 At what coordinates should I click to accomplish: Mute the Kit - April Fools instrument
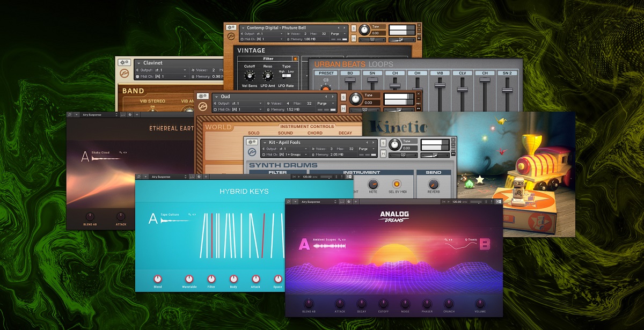click(x=383, y=154)
